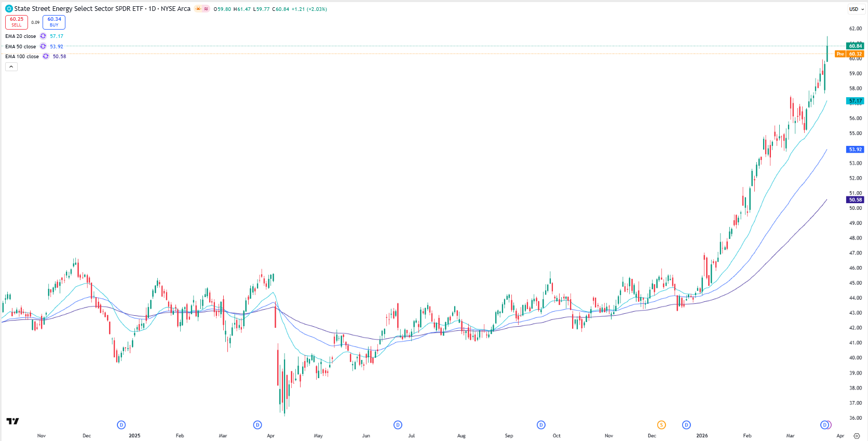Click the TradingView logo on the chart
The image size is (868, 441).
(12, 421)
